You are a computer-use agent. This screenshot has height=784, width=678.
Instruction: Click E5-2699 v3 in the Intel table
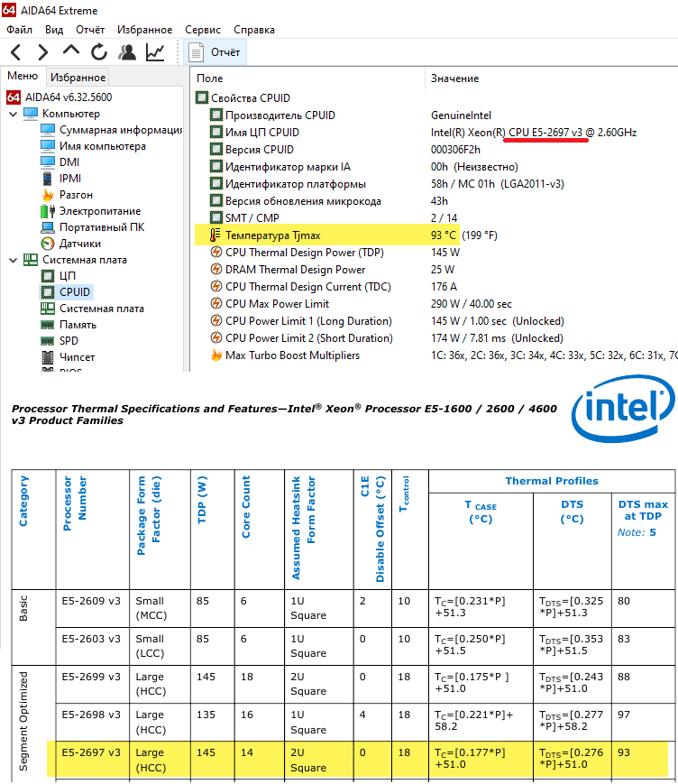click(x=91, y=677)
